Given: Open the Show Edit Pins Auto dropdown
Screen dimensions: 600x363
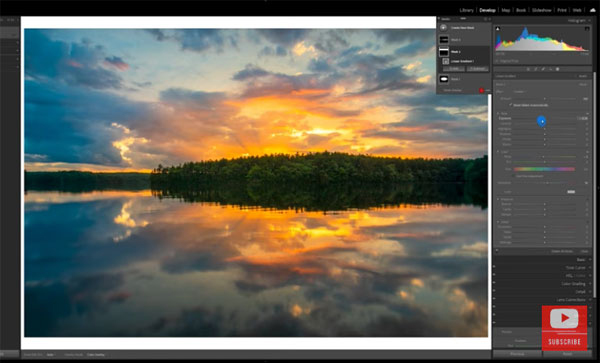Looking at the screenshot, I should (x=50, y=355).
